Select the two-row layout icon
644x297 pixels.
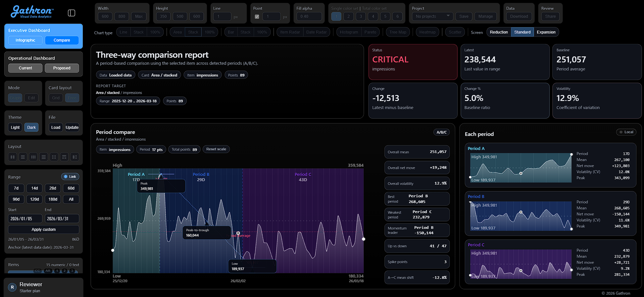pos(23,157)
